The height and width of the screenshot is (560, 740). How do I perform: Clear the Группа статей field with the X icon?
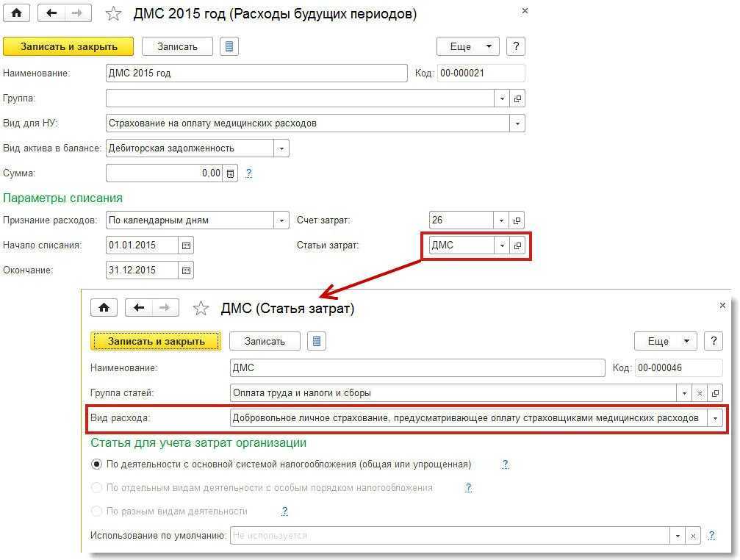click(700, 392)
